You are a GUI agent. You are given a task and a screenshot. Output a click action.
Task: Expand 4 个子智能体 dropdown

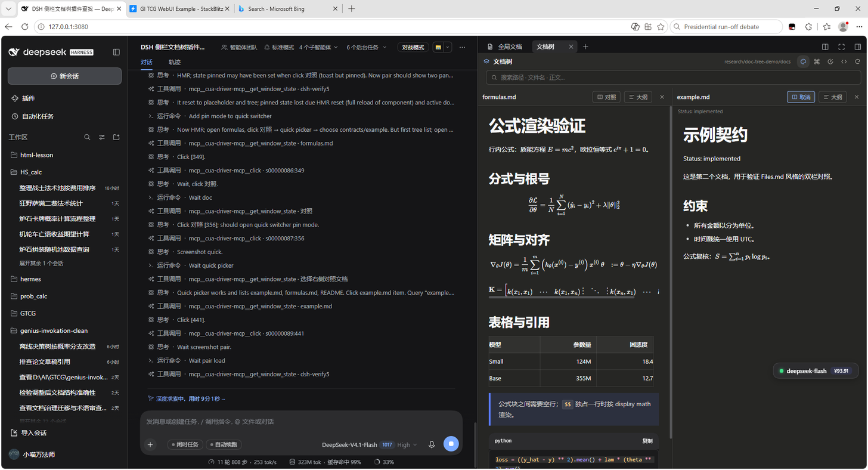pyautogui.click(x=318, y=47)
